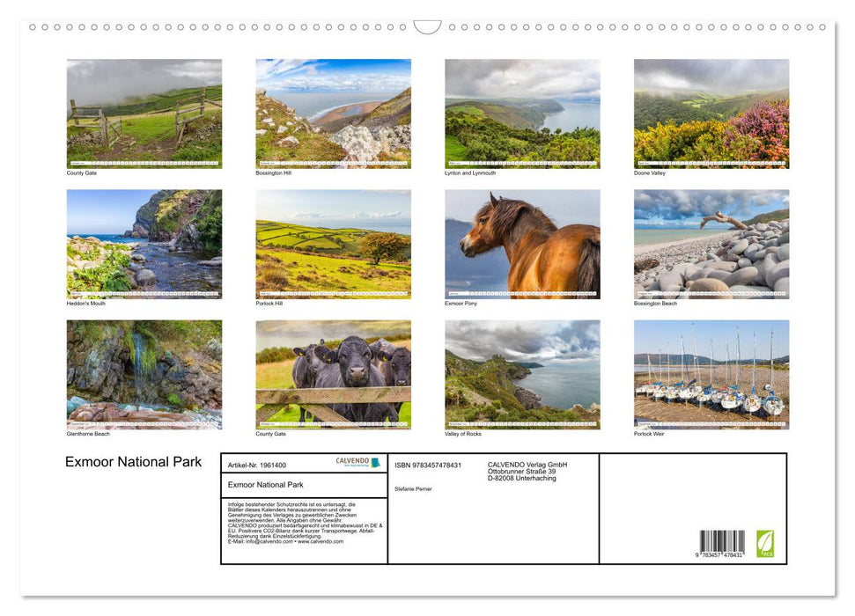Click the CALVENDO Verlag GmbH address block
The image size is (855, 616).
tap(529, 471)
